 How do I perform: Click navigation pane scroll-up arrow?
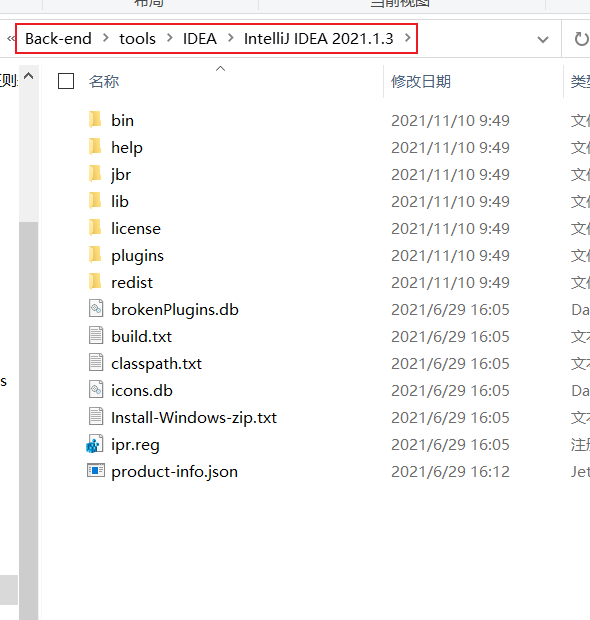(x=28, y=76)
